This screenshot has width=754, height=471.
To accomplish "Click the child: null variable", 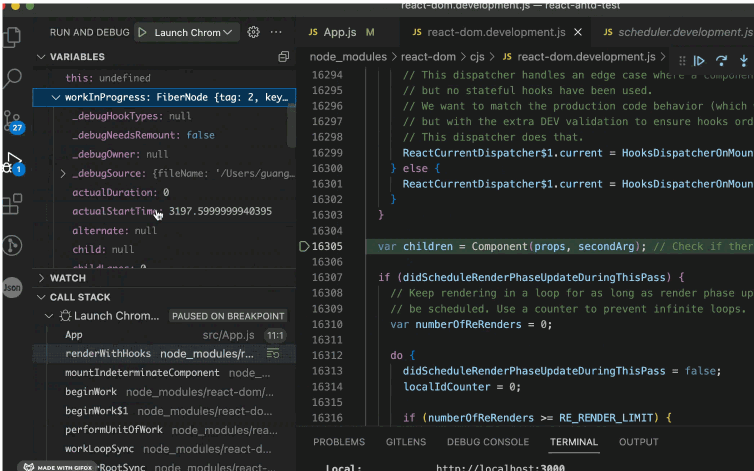I will click(x=164, y=250).
